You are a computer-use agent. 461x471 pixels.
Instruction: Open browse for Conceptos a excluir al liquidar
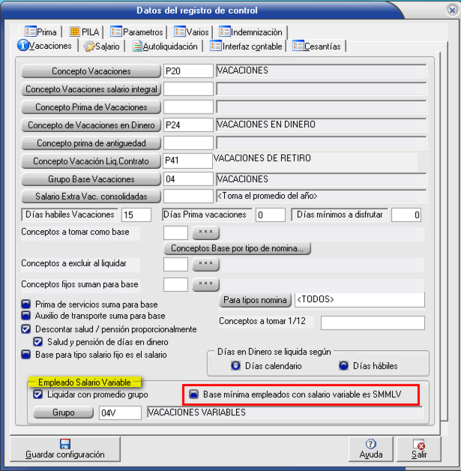pos(206,264)
